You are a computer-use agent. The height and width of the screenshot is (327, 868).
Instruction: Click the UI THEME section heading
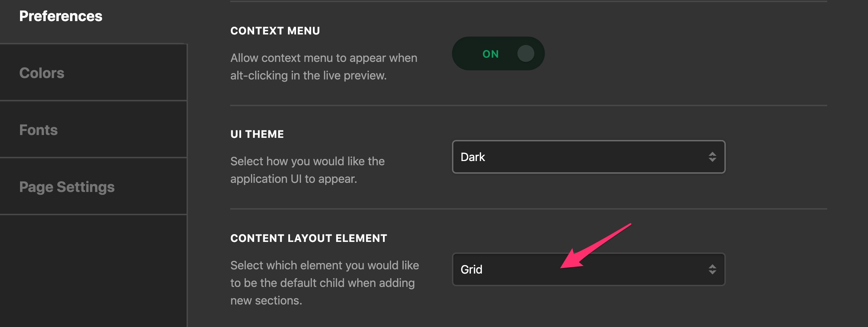click(x=257, y=134)
